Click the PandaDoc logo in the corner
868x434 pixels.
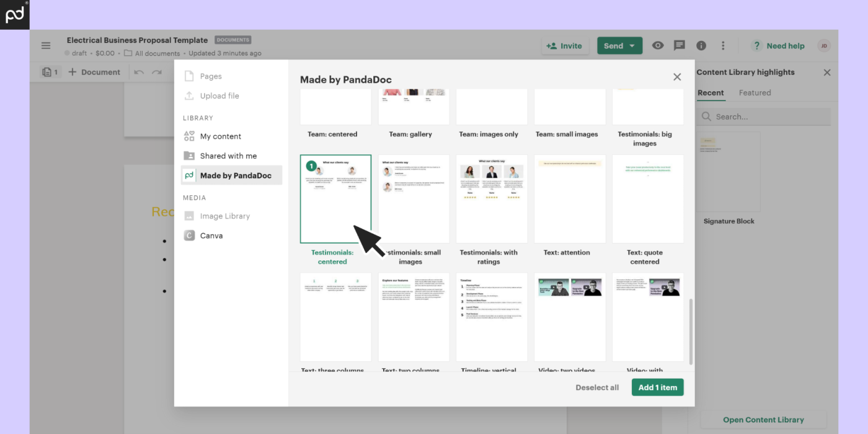click(14, 14)
